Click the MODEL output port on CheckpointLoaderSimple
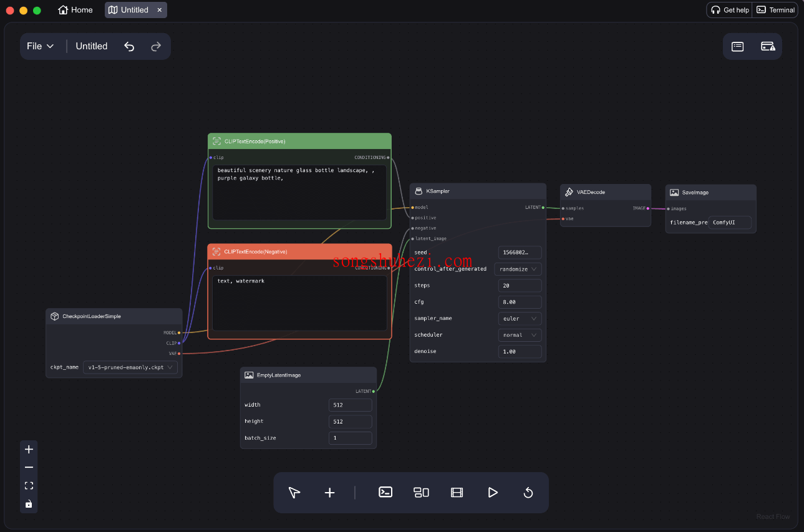The height and width of the screenshot is (532, 804). [x=179, y=332]
